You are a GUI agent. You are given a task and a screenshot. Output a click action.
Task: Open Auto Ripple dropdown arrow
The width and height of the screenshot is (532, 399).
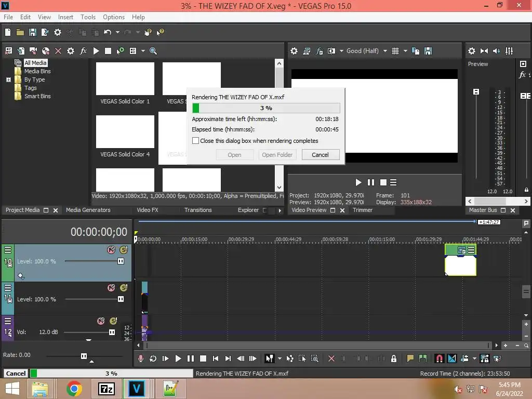pos(474,358)
